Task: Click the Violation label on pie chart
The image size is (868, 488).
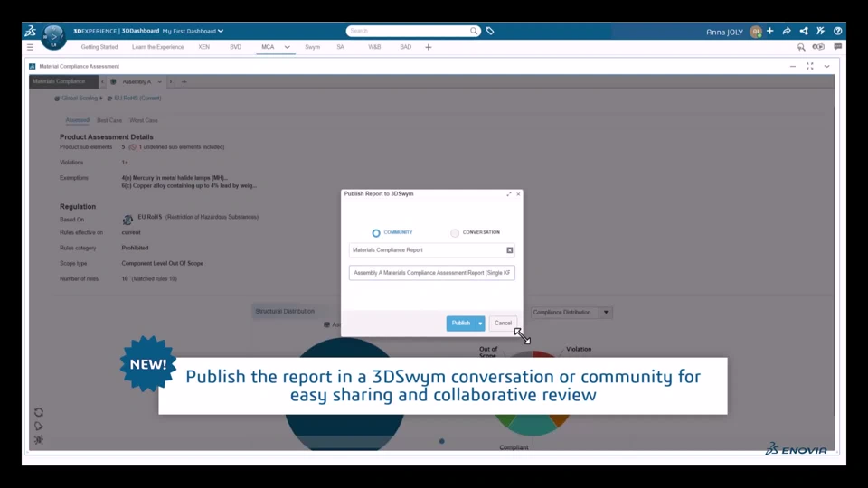Action: (x=579, y=349)
